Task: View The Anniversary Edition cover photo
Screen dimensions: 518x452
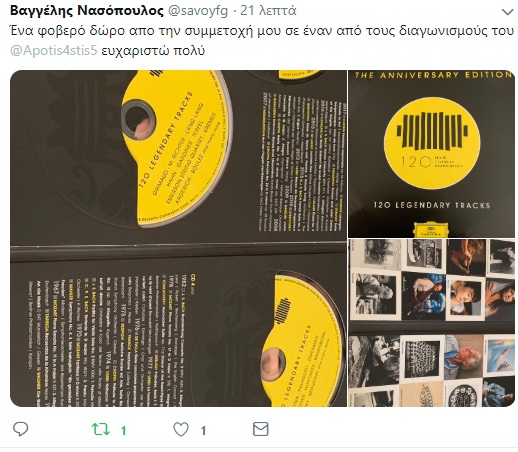Action: (432, 154)
